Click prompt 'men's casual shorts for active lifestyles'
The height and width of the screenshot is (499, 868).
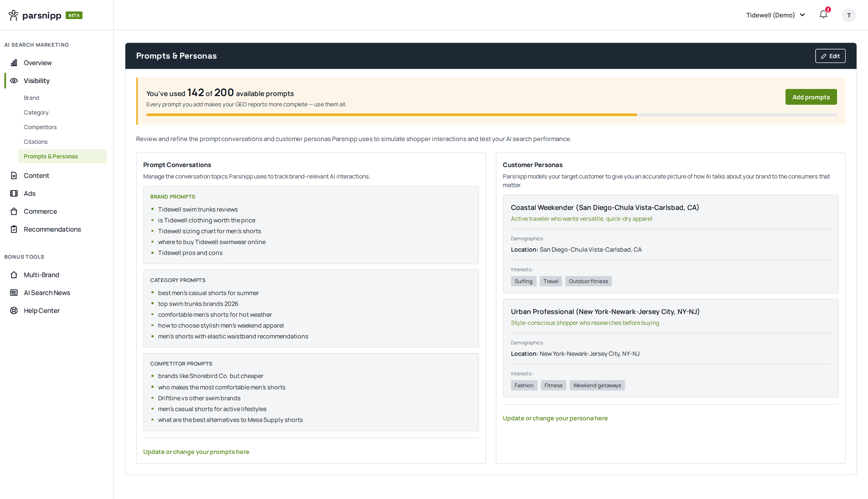[x=212, y=409]
